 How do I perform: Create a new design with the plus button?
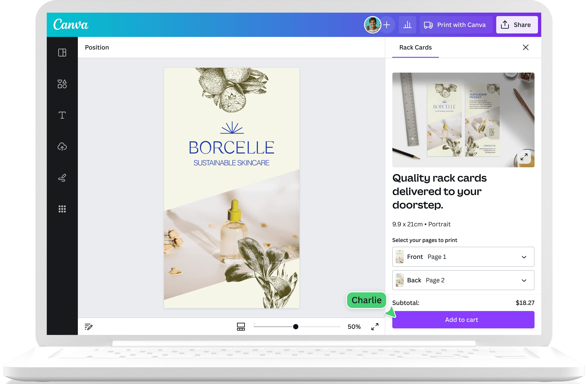[x=387, y=25]
